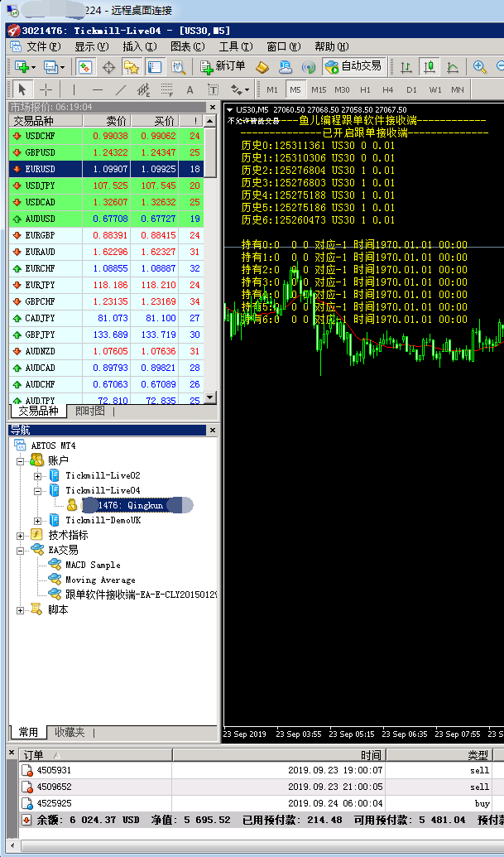Viewport: 504px width, 857px height.
Task: Pick the trendline drawing tool
Action: tap(121, 89)
